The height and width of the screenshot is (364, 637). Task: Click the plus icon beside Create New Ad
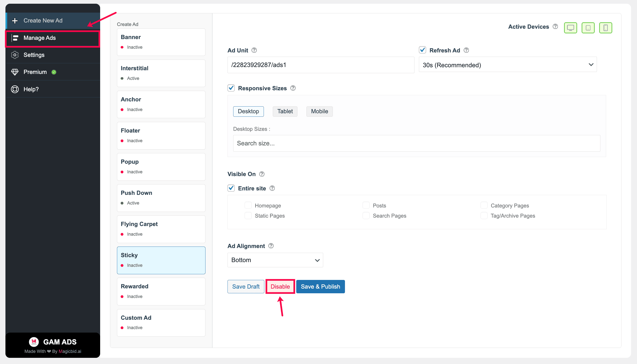[x=15, y=21]
